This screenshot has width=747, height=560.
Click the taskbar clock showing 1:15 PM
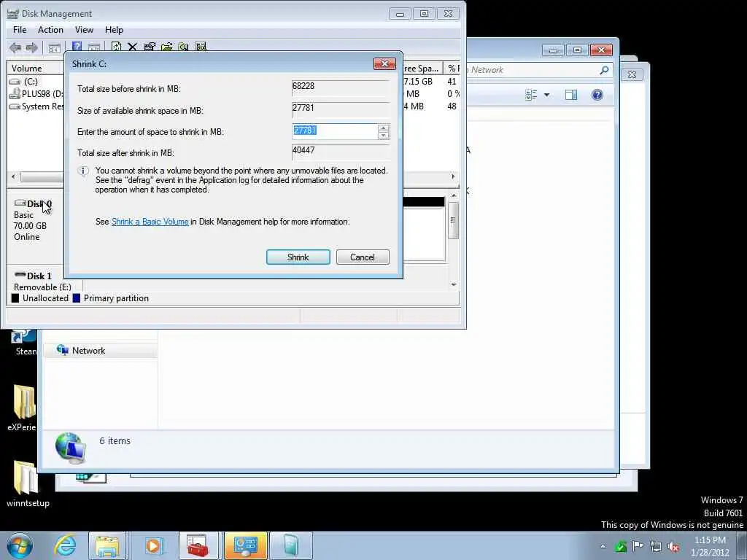[710, 546]
